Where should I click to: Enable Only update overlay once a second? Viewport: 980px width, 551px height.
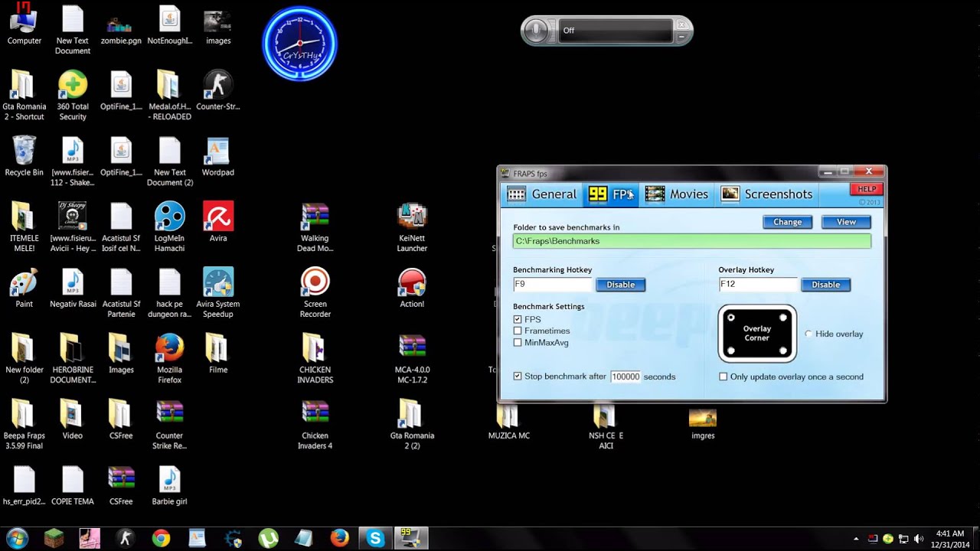coord(723,377)
